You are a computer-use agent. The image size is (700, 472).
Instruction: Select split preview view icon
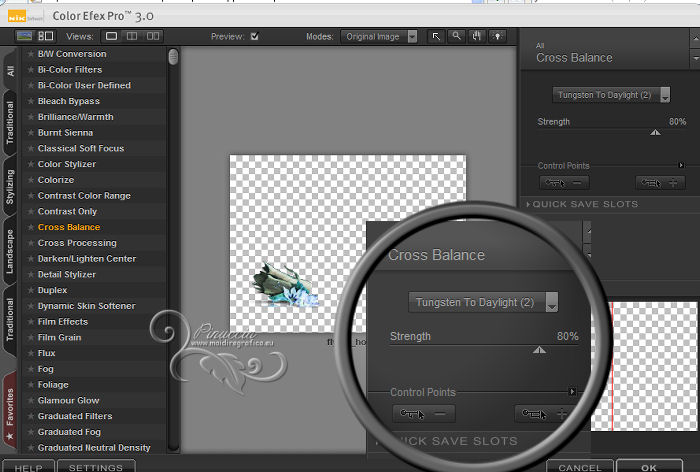[132, 36]
